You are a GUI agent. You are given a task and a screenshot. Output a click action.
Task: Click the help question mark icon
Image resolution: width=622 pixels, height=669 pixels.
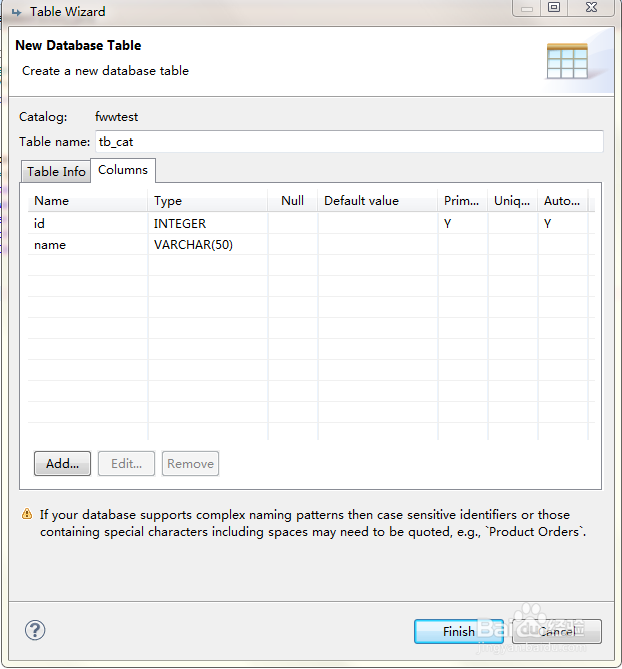point(35,630)
